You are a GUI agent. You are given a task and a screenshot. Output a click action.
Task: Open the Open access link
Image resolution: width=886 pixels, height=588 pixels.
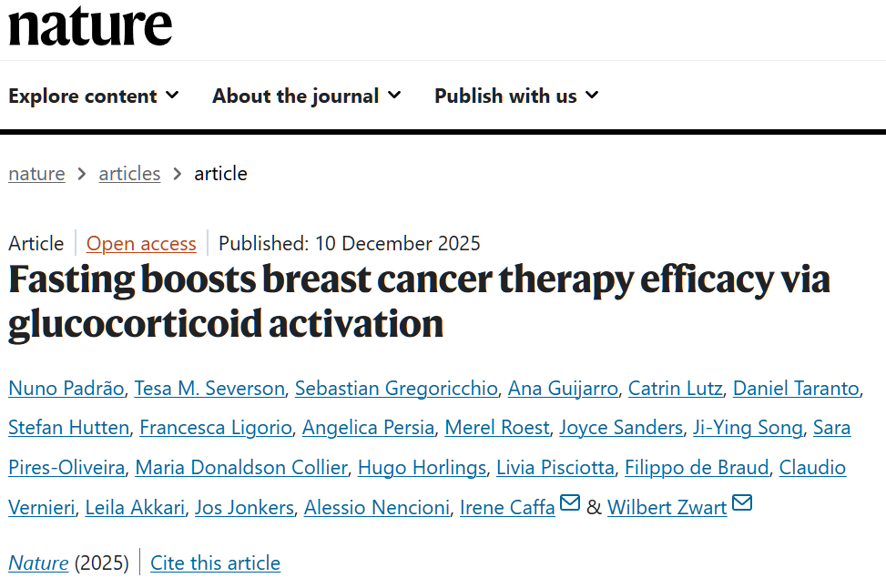click(x=141, y=244)
